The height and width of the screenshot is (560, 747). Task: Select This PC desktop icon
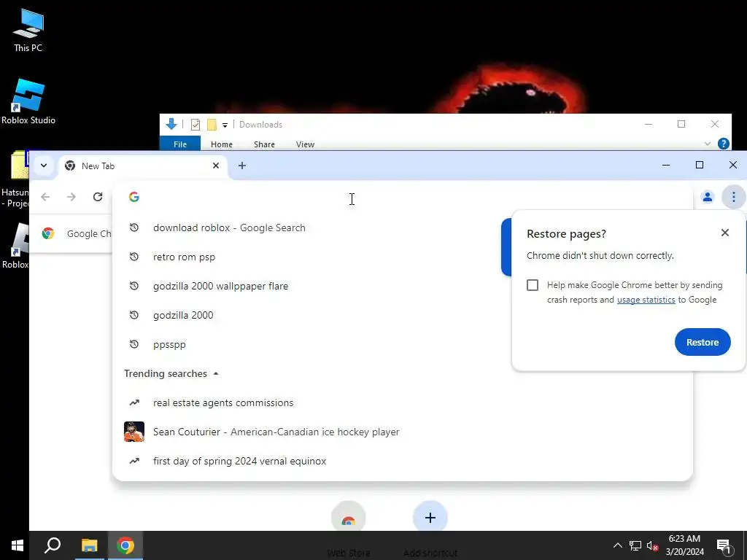point(28,30)
